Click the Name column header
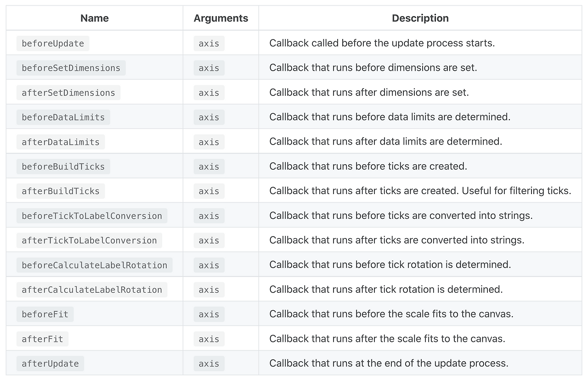588x379 pixels. pos(94,18)
